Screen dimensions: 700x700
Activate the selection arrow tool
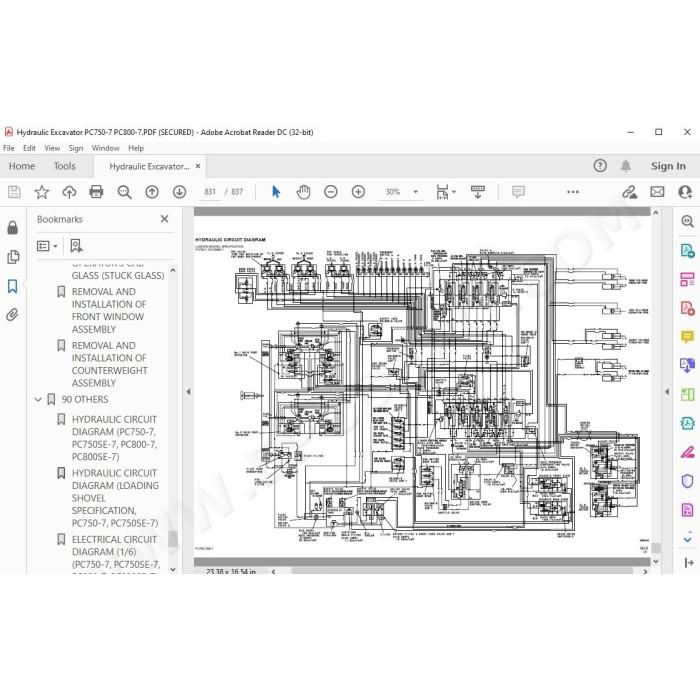[276, 192]
